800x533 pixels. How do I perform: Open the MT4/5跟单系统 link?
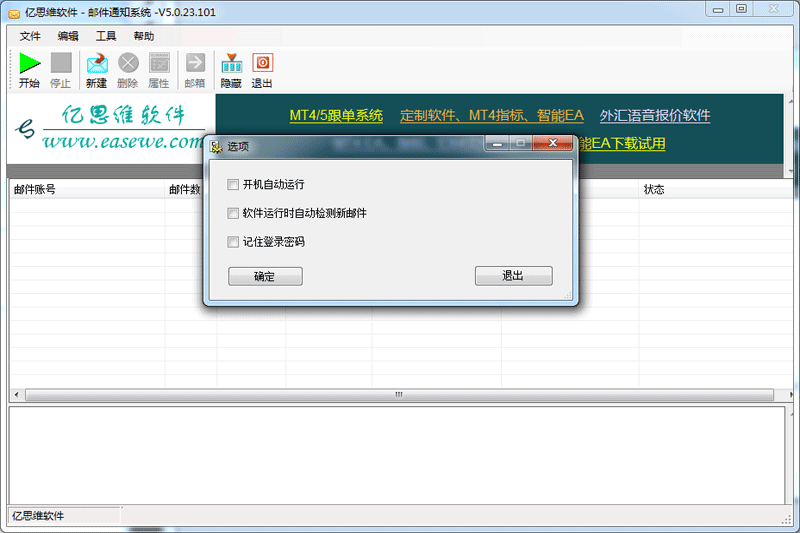point(336,115)
